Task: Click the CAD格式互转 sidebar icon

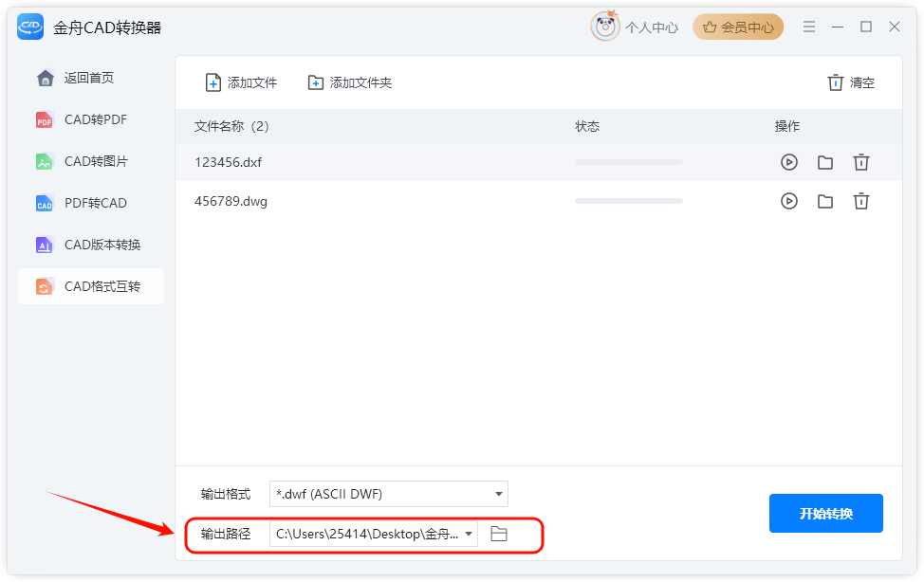Action: [x=45, y=287]
